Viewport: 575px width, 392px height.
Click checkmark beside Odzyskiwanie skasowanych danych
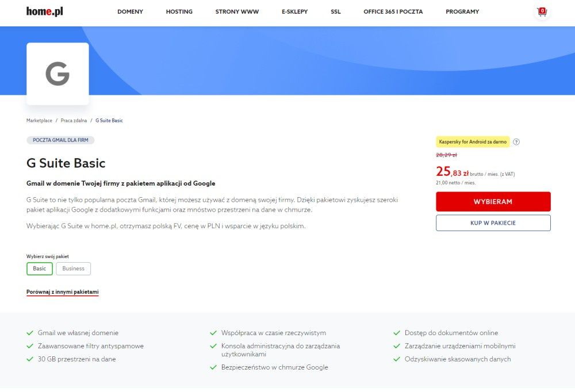click(397, 359)
